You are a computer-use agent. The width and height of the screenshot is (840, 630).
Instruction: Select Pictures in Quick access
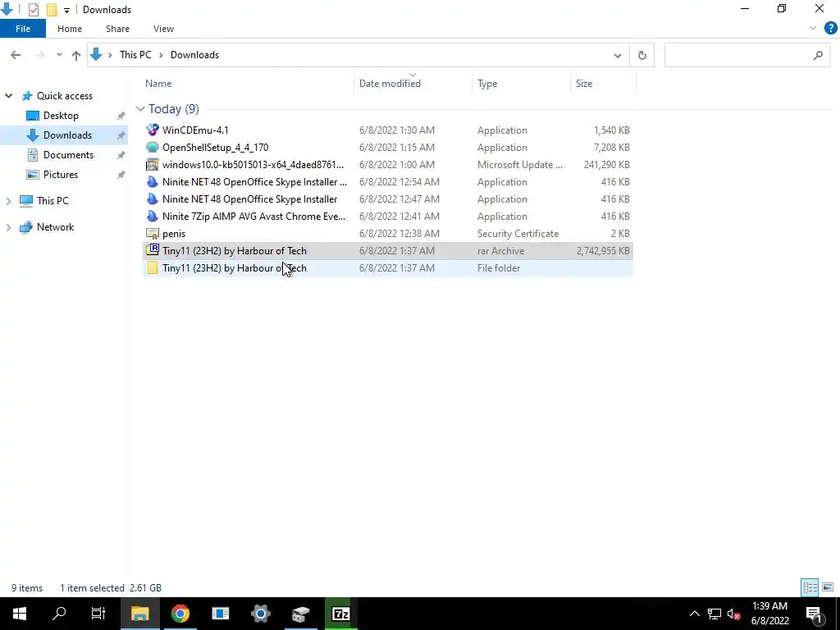[x=61, y=175]
